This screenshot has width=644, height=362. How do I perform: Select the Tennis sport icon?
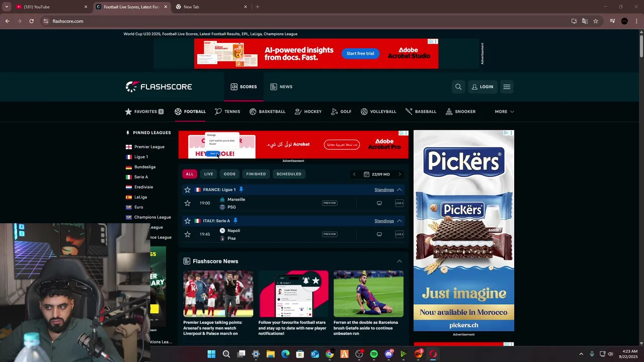218,112
